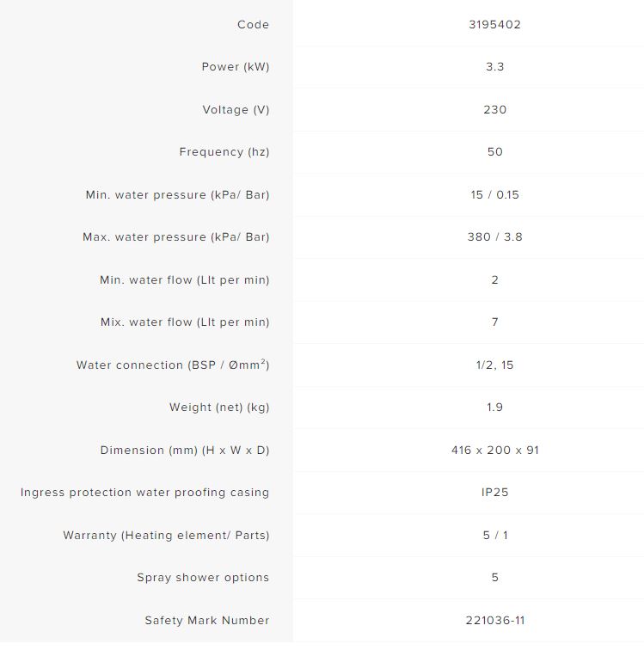This screenshot has width=644, height=656.
Task: Click the value 380 / 3.8
Action: (x=494, y=237)
